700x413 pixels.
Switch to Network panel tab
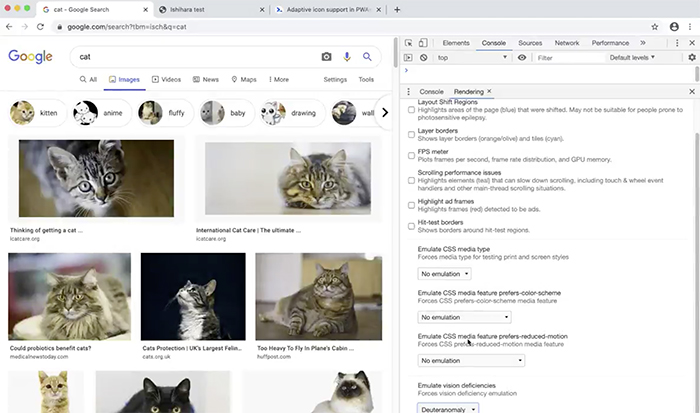click(567, 43)
